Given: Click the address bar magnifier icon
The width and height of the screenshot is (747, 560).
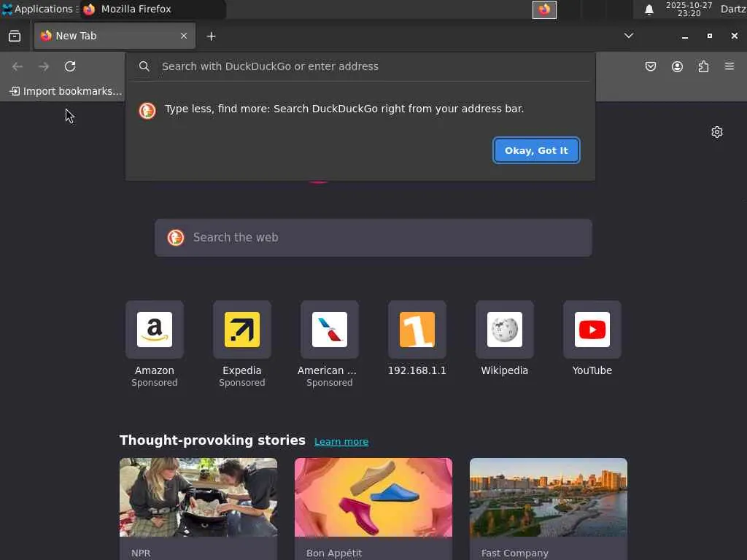Looking at the screenshot, I should tap(144, 66).
